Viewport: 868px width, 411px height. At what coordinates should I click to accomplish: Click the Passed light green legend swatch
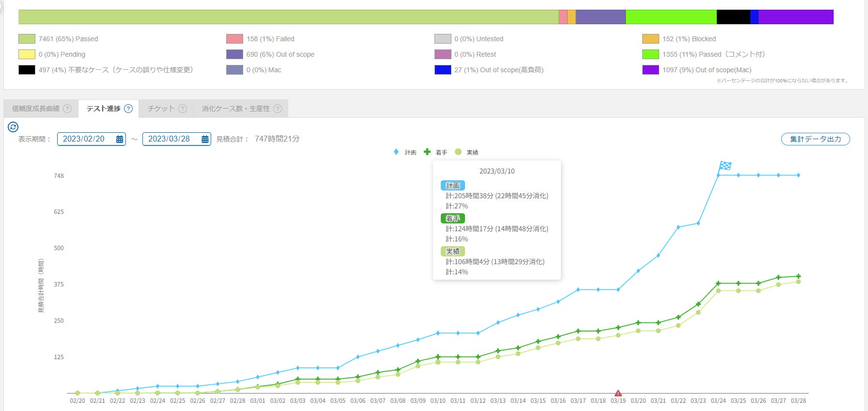coord(27,39)
